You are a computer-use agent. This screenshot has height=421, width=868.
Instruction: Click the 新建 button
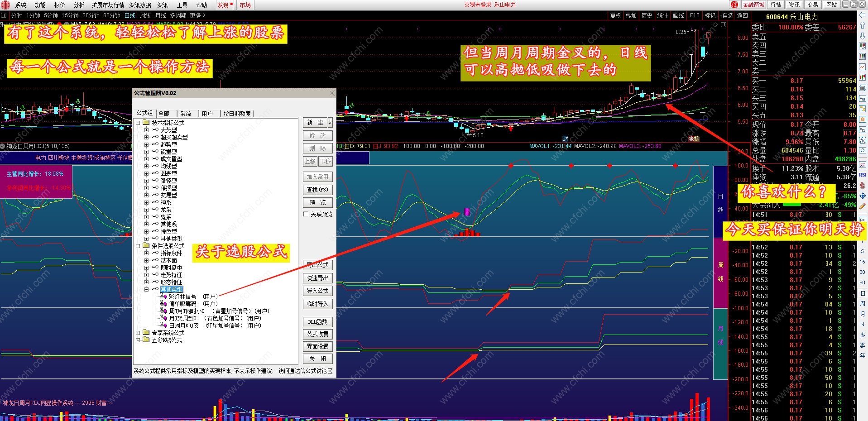315,122
